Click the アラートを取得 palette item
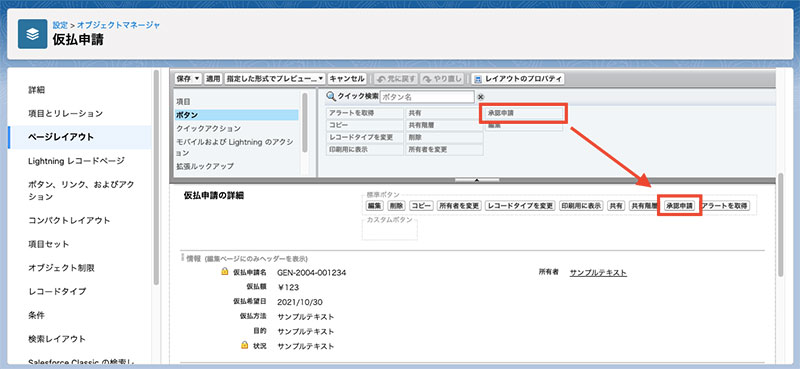The image size is (800, 369). click(x=364, y=113)
